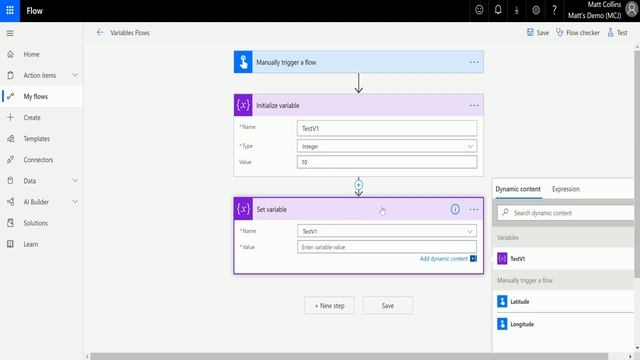The width and height of the screenshot is (640, 360).
Task: Click the TestV1 variable icon in Dynamic content
Action: coord(502,258)
